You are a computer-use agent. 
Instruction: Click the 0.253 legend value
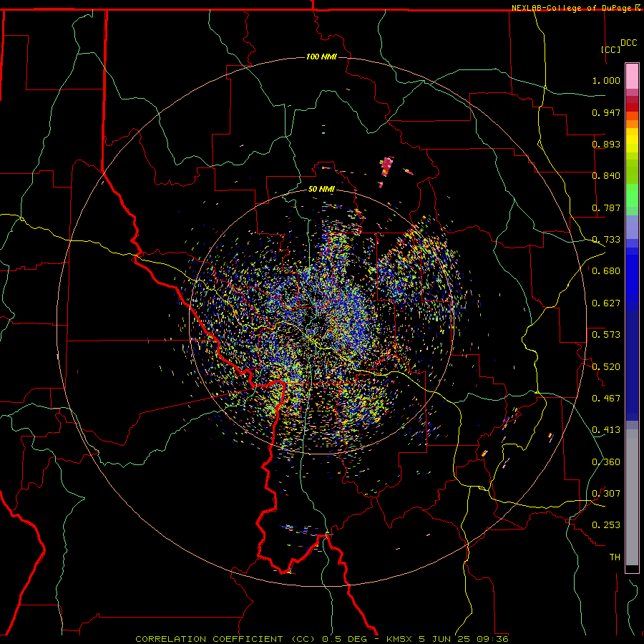[606, 525]
